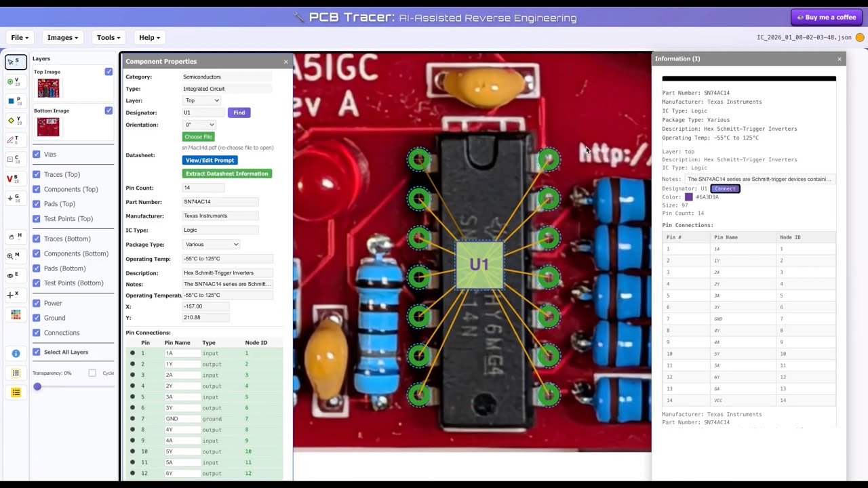The height and width of the screenshot is (488, 868).
Task: Open the Tools menu
Action: tap(108, 37)
